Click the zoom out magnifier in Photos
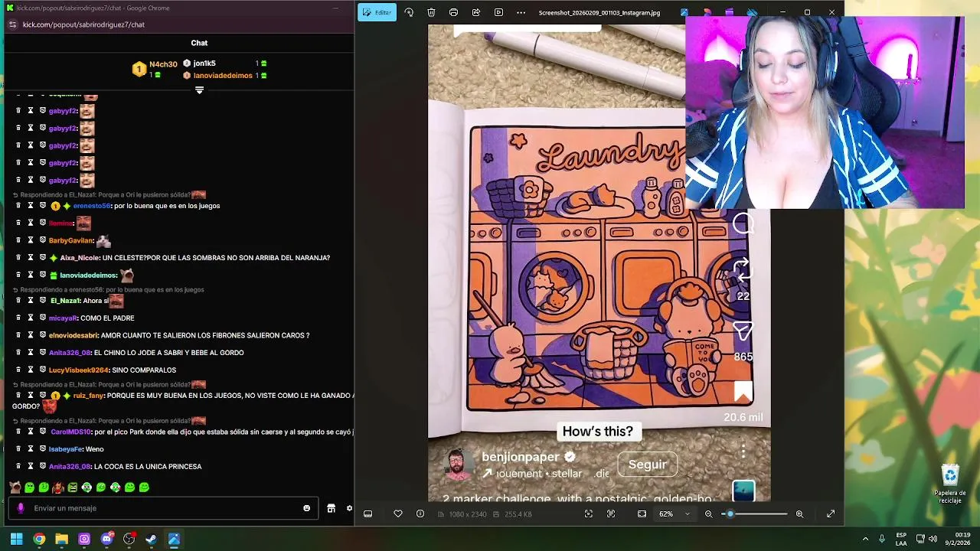Viewport: 980px width, 551px height. pos(708,514)
